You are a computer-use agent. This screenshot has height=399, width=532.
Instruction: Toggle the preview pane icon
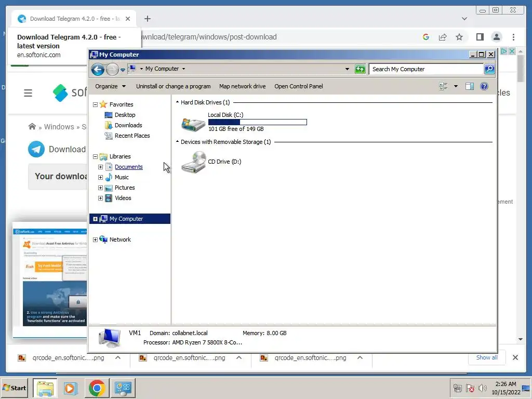(470, 86)
